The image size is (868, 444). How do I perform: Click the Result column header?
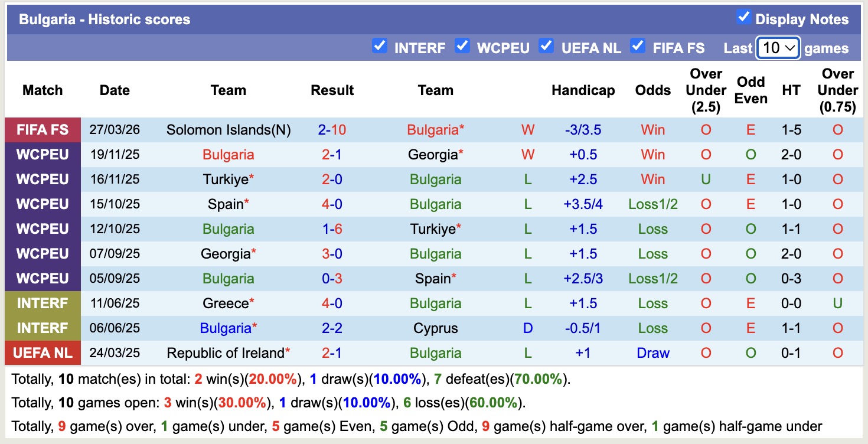(332, 90)
